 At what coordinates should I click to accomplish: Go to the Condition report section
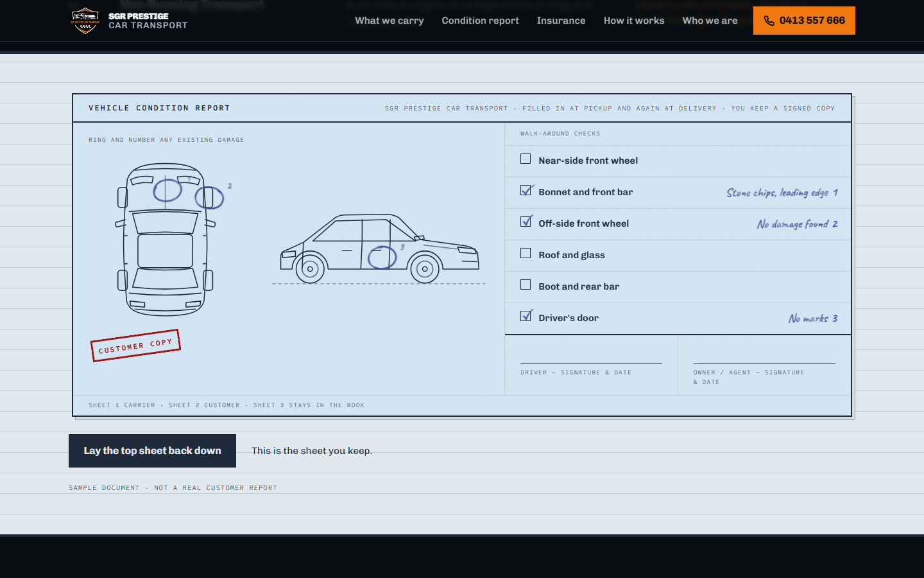pos(480,21)
